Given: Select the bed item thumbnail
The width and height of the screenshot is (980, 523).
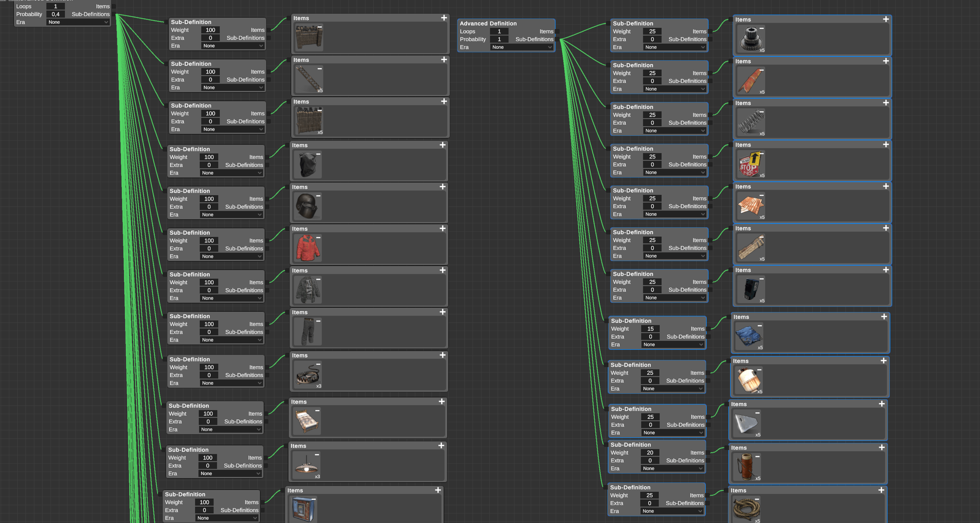Looking at the screenshot, I should tap(307, 421).
